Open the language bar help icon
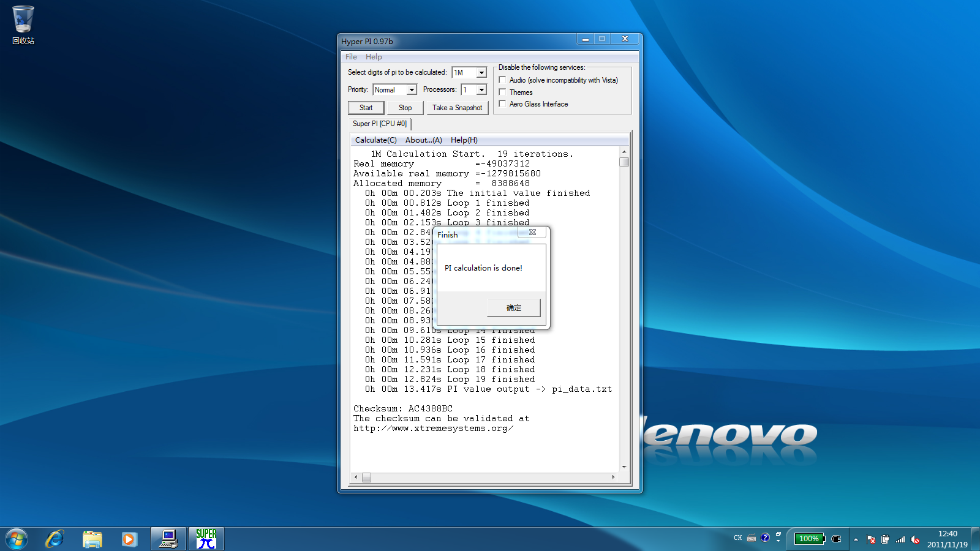This screenshot has width=980, height=551. click(x=765, y=538)
